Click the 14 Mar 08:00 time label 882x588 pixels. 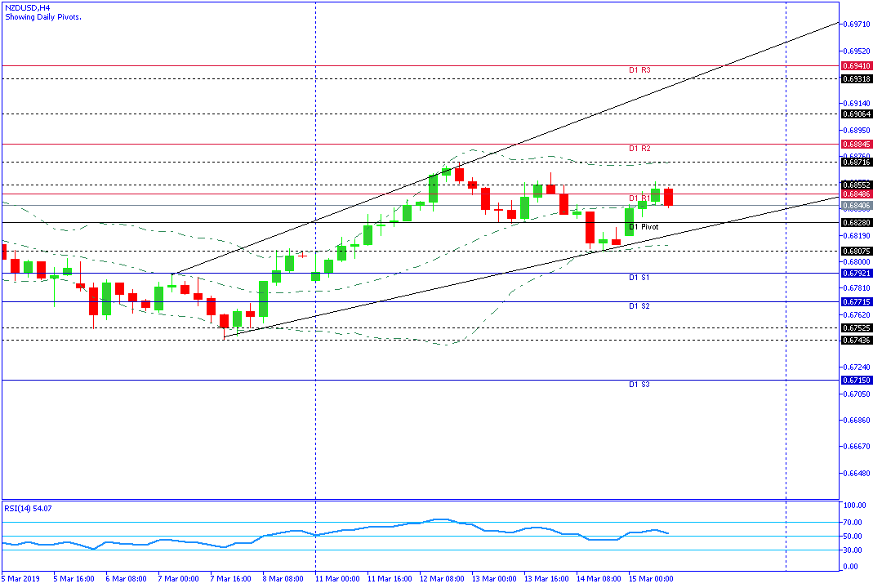point(599,578)
